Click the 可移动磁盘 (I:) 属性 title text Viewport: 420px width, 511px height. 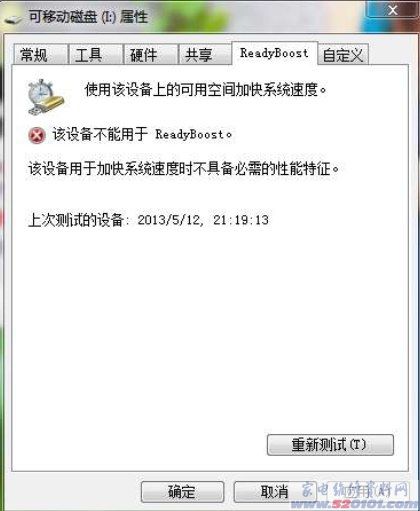(x=88, y=16)
